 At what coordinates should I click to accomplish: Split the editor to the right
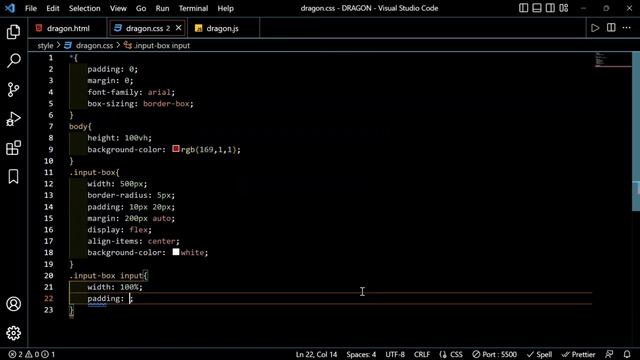611,28
